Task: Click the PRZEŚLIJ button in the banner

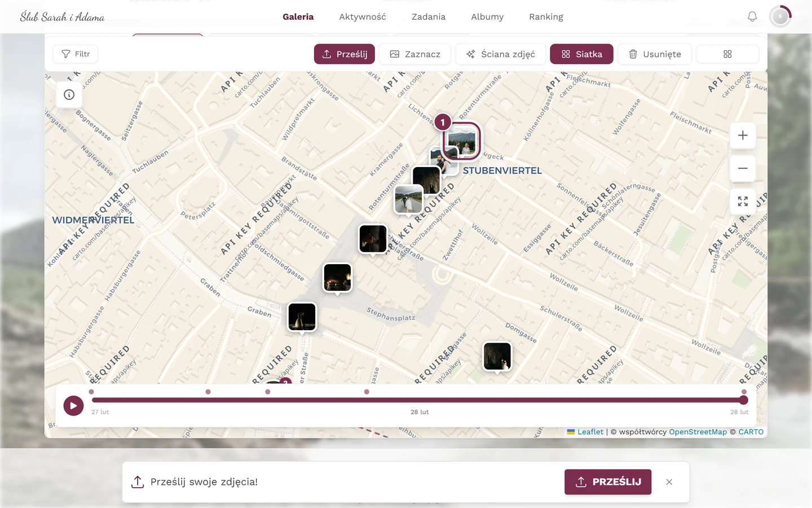Action: (608, 482)
